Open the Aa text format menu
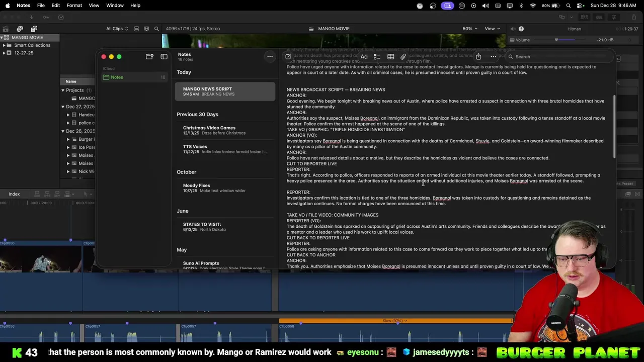644x362 pixels. (x=364, y=57)
